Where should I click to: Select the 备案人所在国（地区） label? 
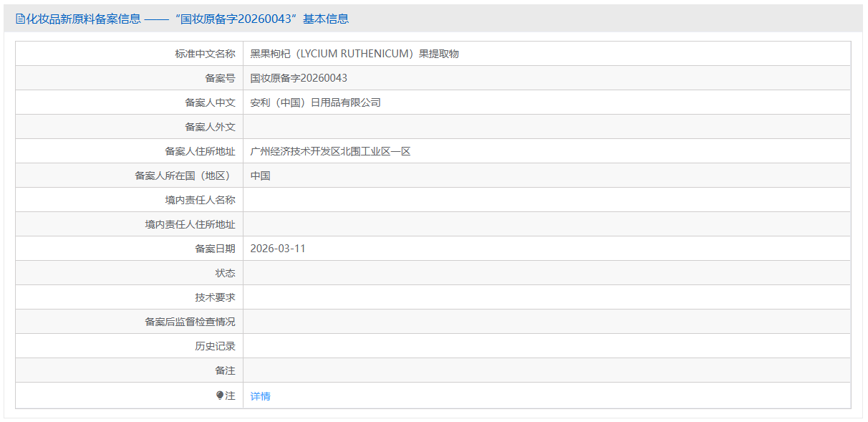(185, 176)
